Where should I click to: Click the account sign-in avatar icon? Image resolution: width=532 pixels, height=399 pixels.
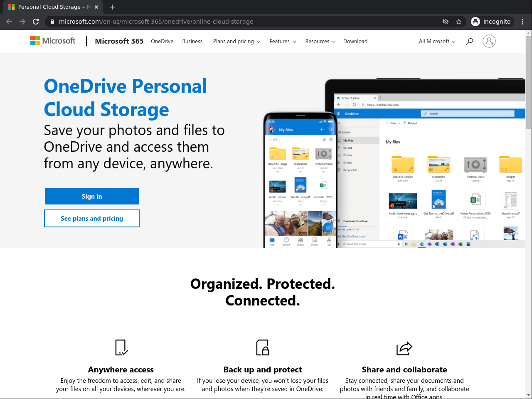tap(489, 41)
